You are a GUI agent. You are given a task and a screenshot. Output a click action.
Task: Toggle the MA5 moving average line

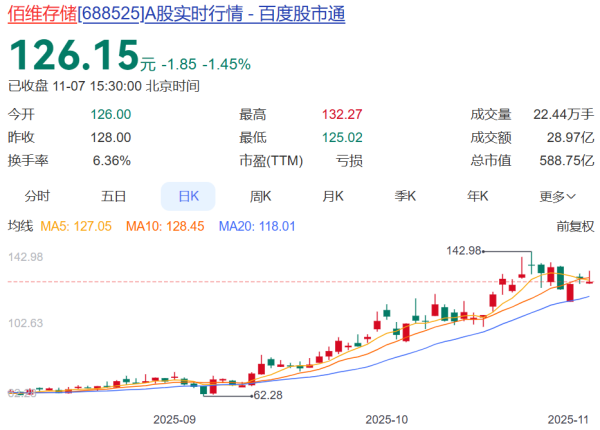77,227
